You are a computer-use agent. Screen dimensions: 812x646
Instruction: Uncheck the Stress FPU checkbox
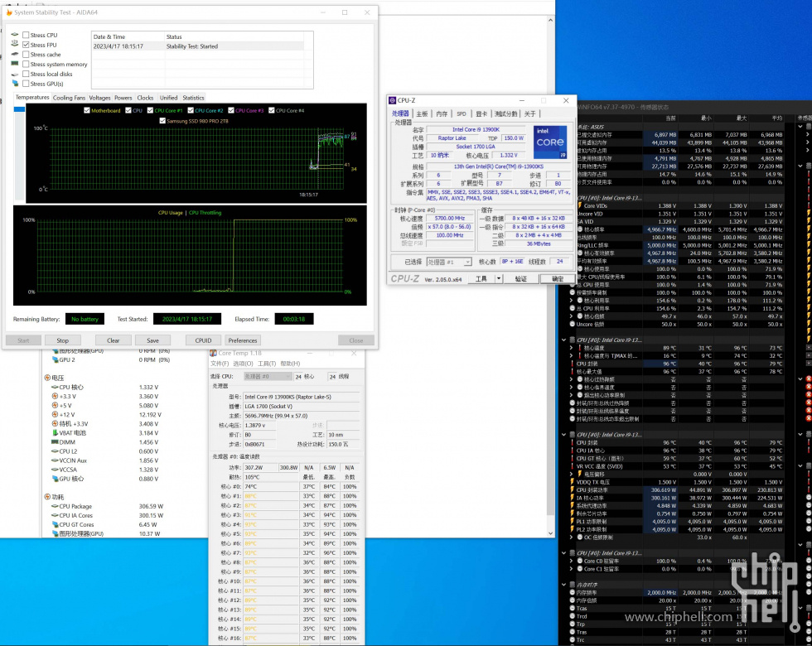click(26, 45)
